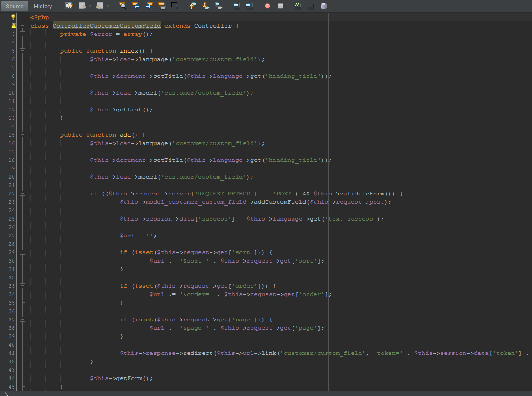Comment out the selected lines
The image size is (532, 396).
(x=298, y=6)
